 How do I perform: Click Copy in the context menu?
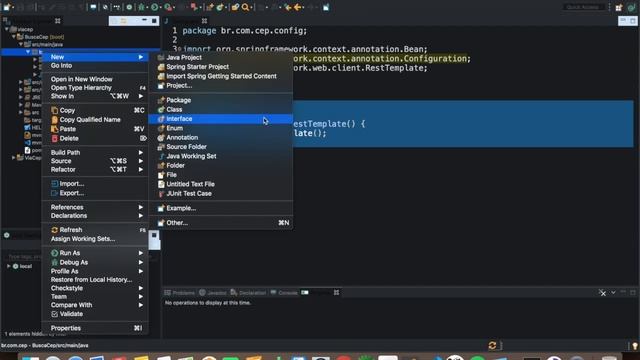[95, 111]
